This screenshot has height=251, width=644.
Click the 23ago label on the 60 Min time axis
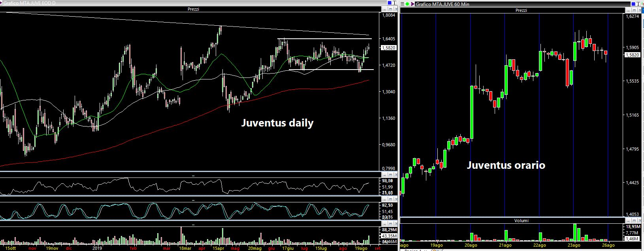point(574,245)
